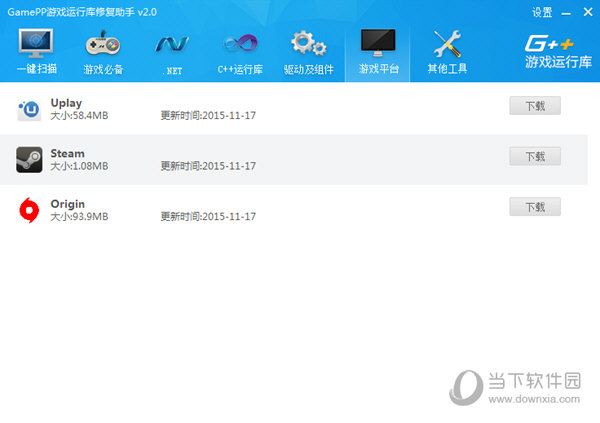Image resolution: width=600 pixels, height=423 pixels.
Task: Click the Steam logo icon
Action: pyautogui.click(x=29, y=160)
